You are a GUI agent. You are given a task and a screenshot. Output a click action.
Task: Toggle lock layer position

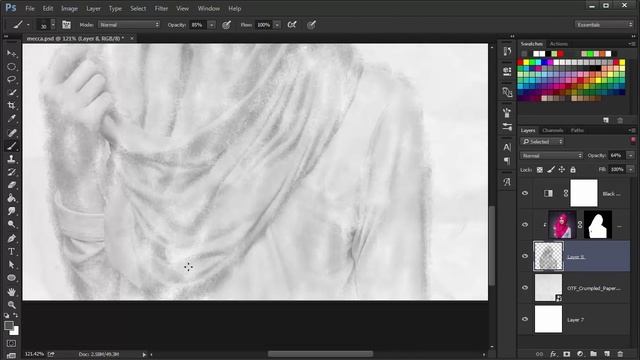coord(562,169)
